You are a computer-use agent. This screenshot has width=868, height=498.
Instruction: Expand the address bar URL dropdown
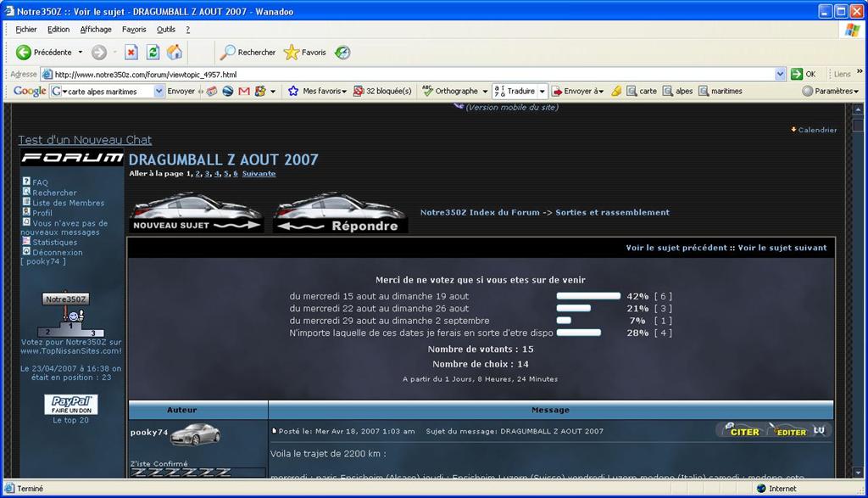(x=781, y=74)
